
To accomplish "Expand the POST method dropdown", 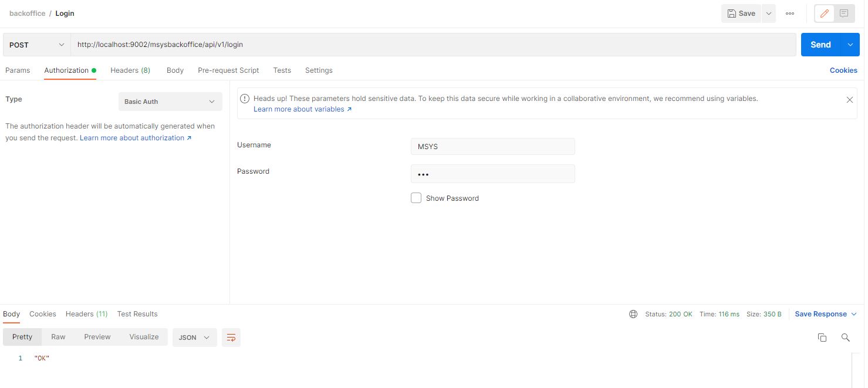I will 37,45.
